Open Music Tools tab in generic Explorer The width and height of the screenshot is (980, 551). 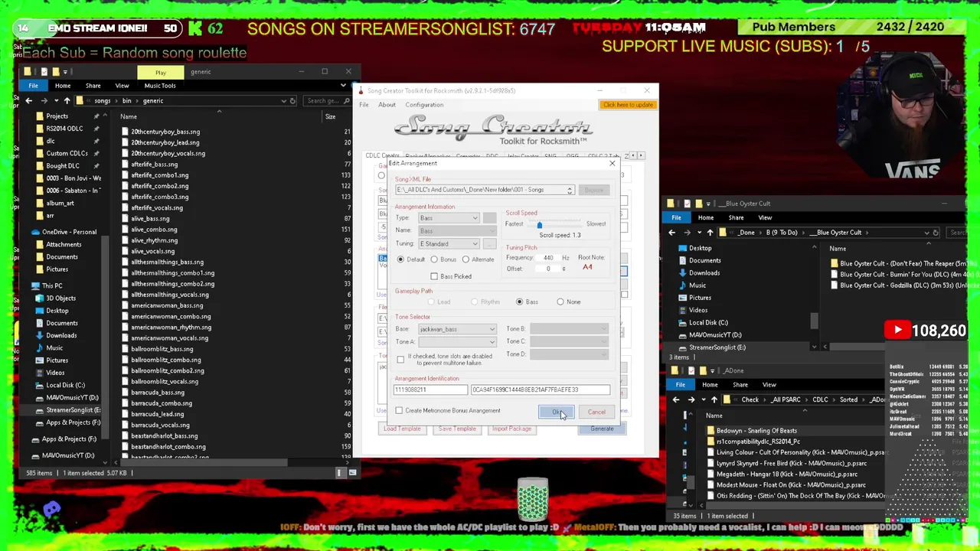point(160,86)
